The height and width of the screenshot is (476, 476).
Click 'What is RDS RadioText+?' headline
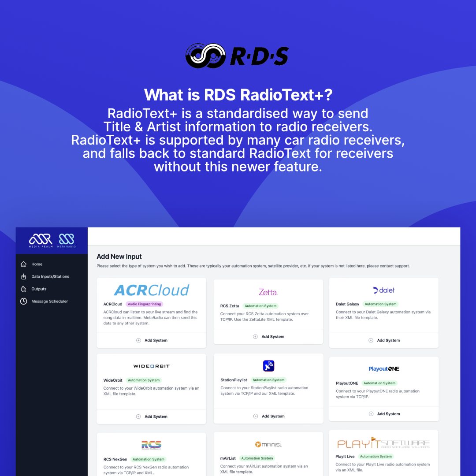click(x=238, y=95)
